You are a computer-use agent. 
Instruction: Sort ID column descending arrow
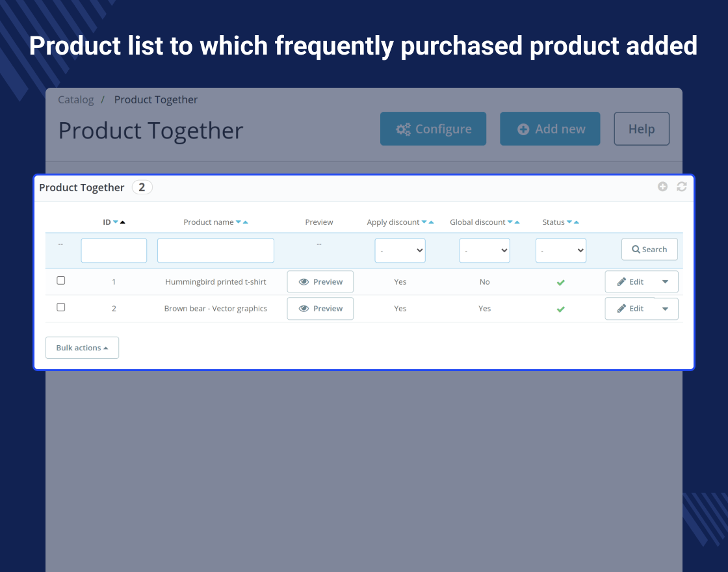(116, 222)
